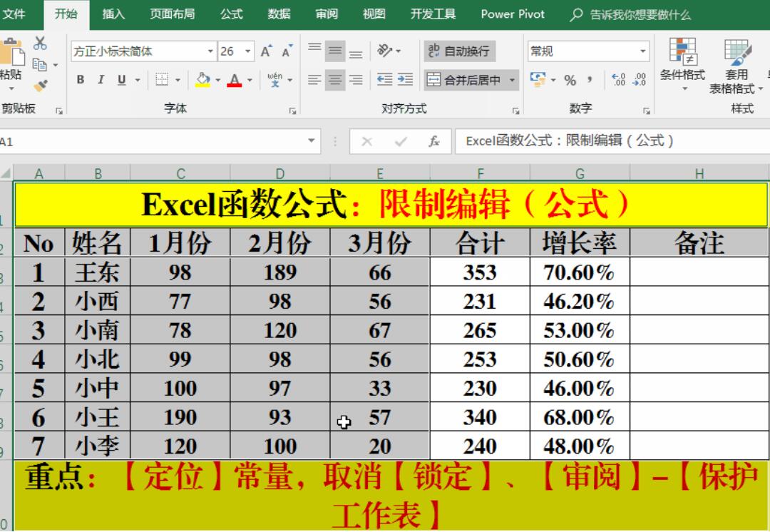Switch to the 开发工具 tab
Screen dimensions: 770x532
click(433, 14)
